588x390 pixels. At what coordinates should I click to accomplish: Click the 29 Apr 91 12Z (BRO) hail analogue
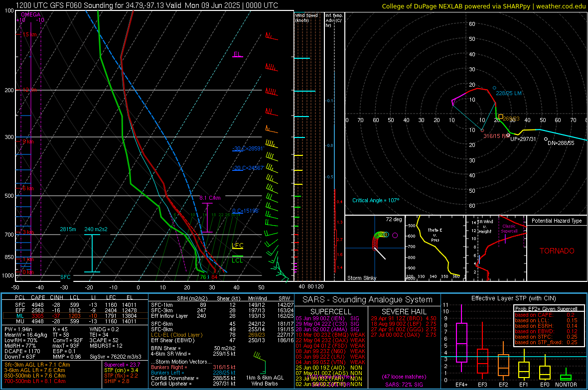click(x=404, y=318)
